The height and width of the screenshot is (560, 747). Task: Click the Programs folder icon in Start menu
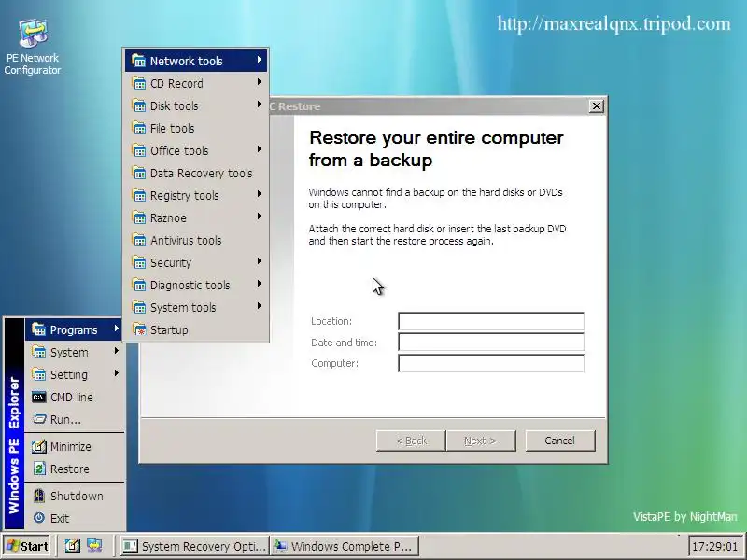[x=38, y=329]
